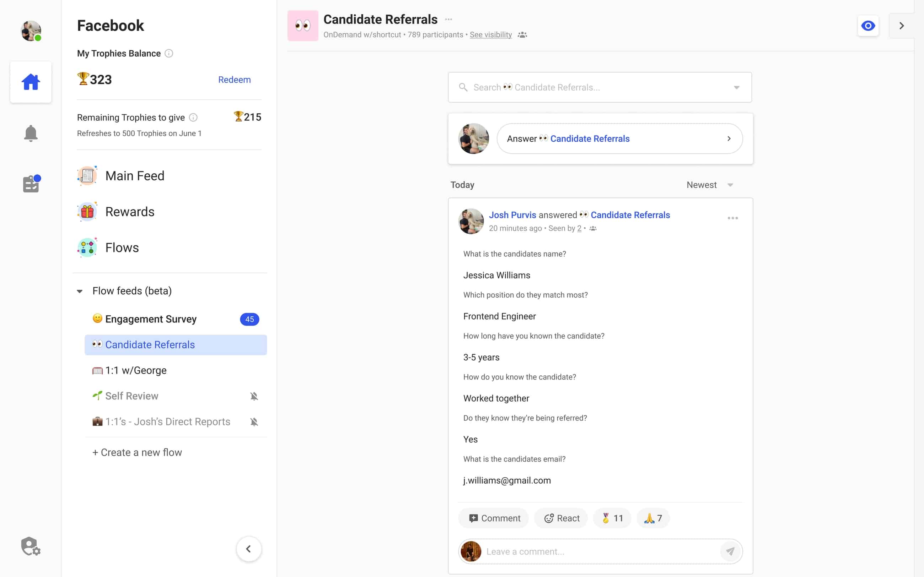Open the Flows section

pyautogui.click(x=122, y=247)
